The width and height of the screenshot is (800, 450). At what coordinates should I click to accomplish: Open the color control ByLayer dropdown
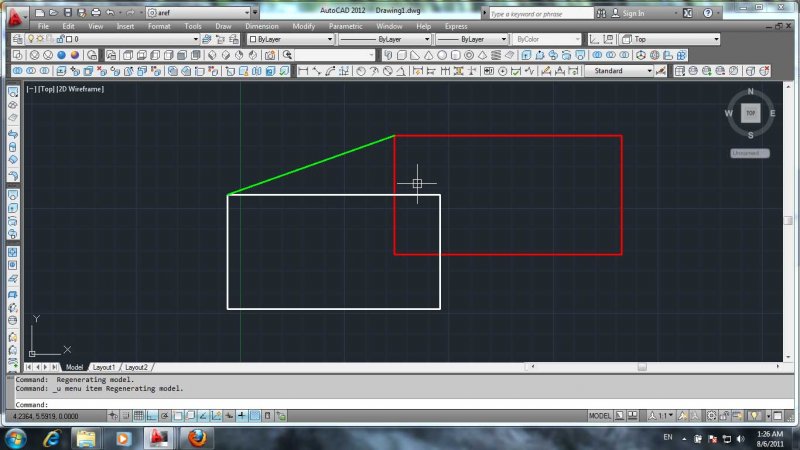290,39
